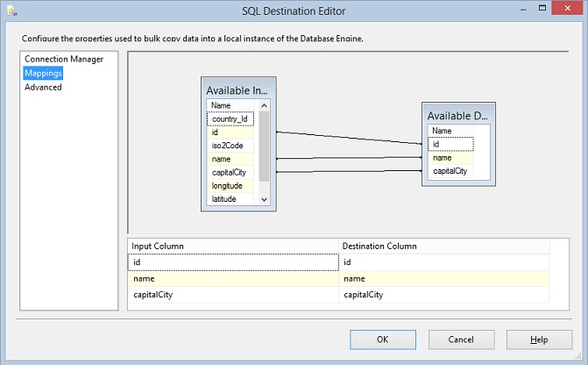This screenshot has height=365, width=588.
Task: Open the Connection Manager page
Action: [64, 59]
